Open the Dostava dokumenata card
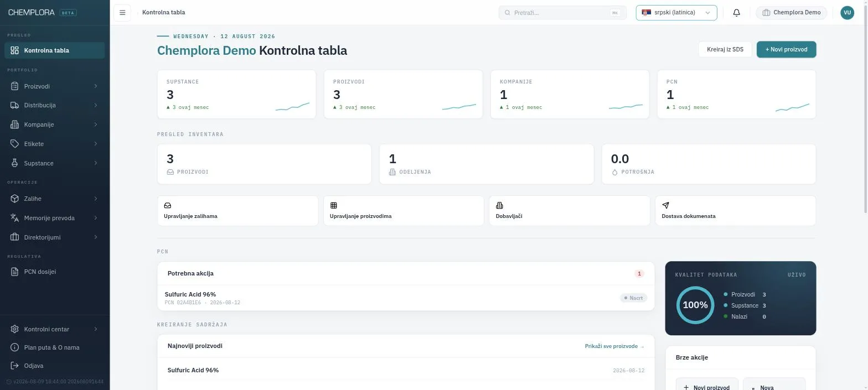 pyautogui.click(x=736, y=211)
